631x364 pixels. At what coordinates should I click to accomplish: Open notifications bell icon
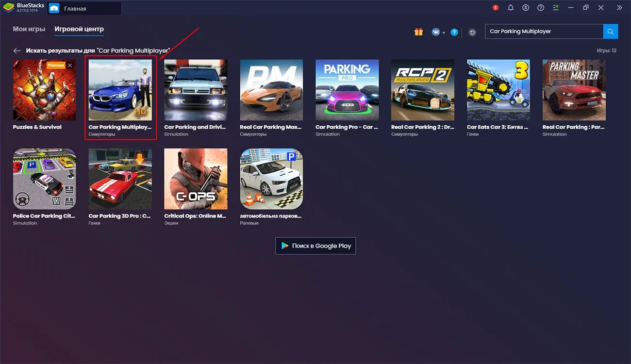point(511,7)
